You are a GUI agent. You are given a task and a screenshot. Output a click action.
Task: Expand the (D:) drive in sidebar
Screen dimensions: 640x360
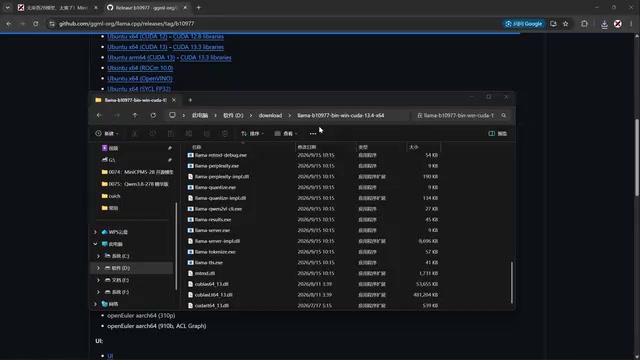pyautogui.click(x=98, y=268)
